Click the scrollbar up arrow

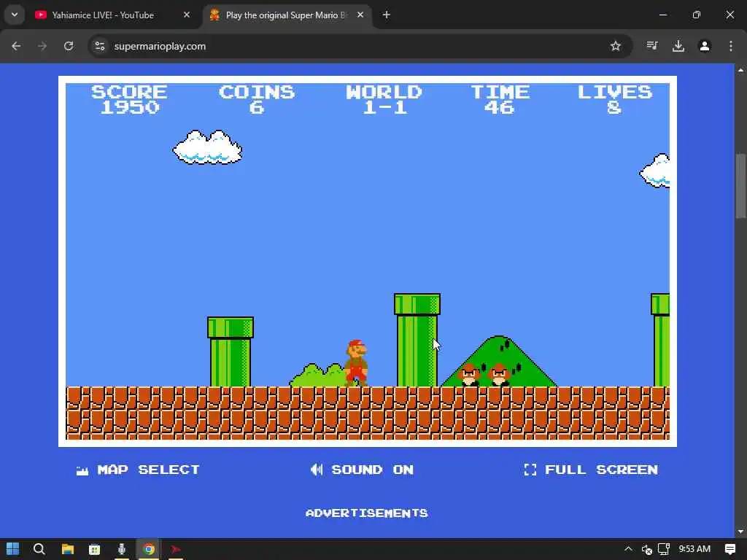741,70
